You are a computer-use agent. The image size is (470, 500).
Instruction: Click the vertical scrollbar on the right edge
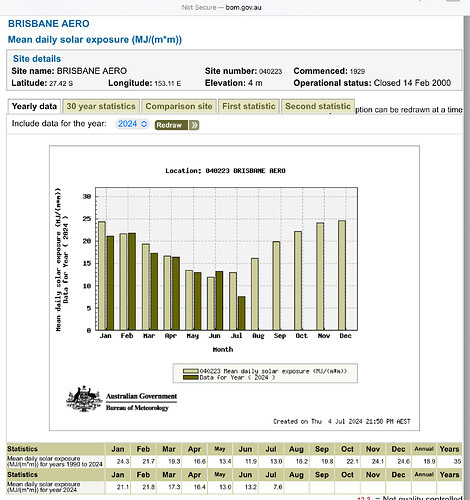[x=466, y=257]
